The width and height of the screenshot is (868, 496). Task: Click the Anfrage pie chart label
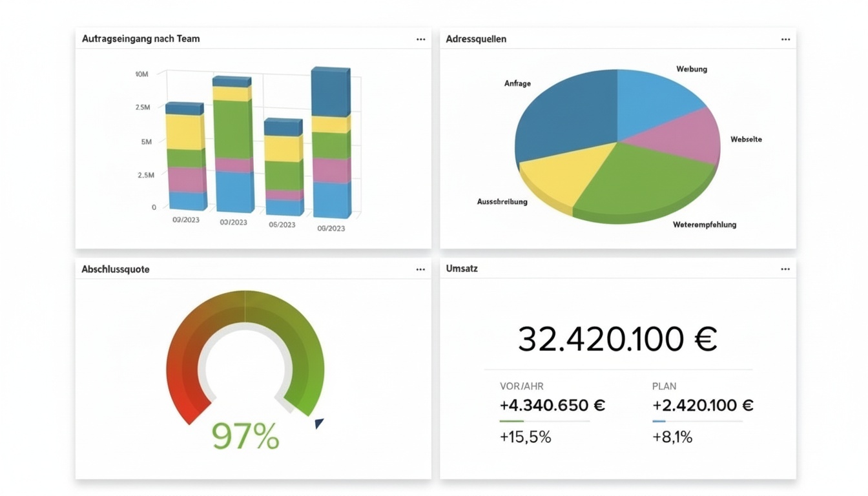(518, 83)
